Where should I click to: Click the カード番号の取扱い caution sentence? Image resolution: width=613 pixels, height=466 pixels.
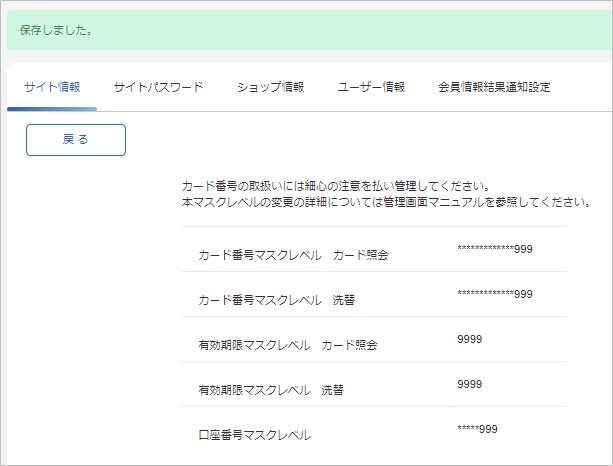336,186
